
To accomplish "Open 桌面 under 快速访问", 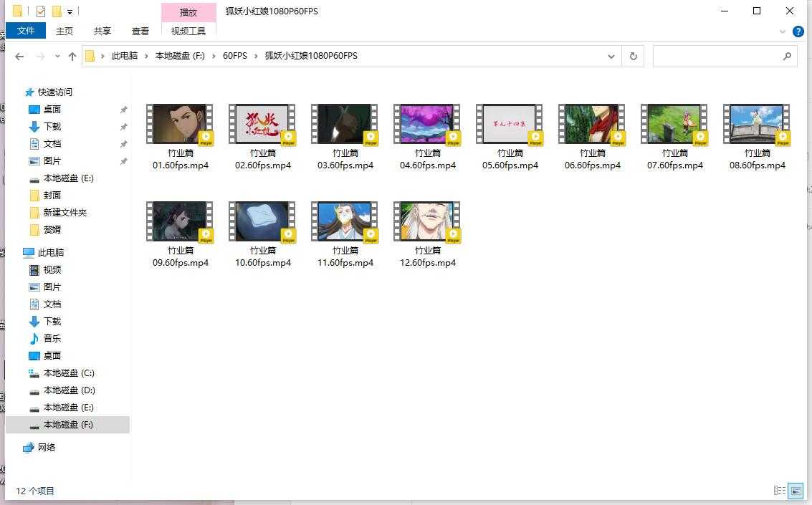I will 52,109.
